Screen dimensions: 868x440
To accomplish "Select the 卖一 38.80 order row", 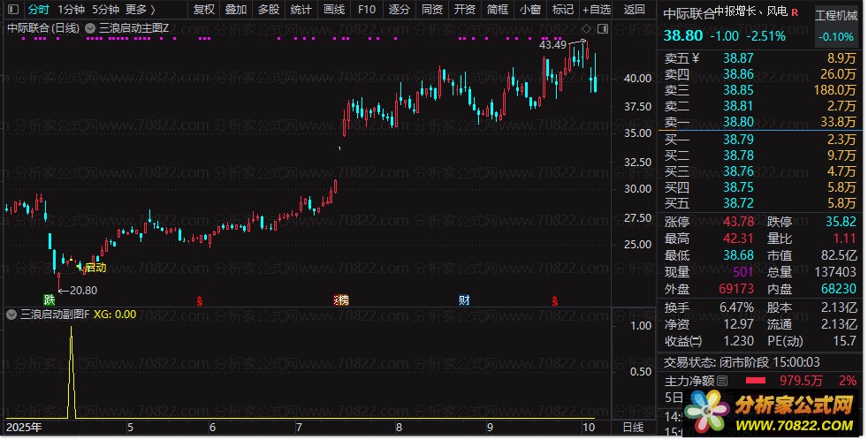I will pos(761,121).
